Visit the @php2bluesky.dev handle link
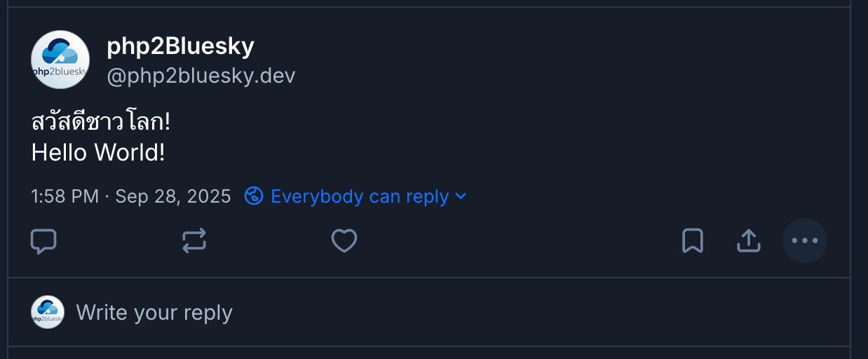The image size is (868, 359). [x=201, y=76]
